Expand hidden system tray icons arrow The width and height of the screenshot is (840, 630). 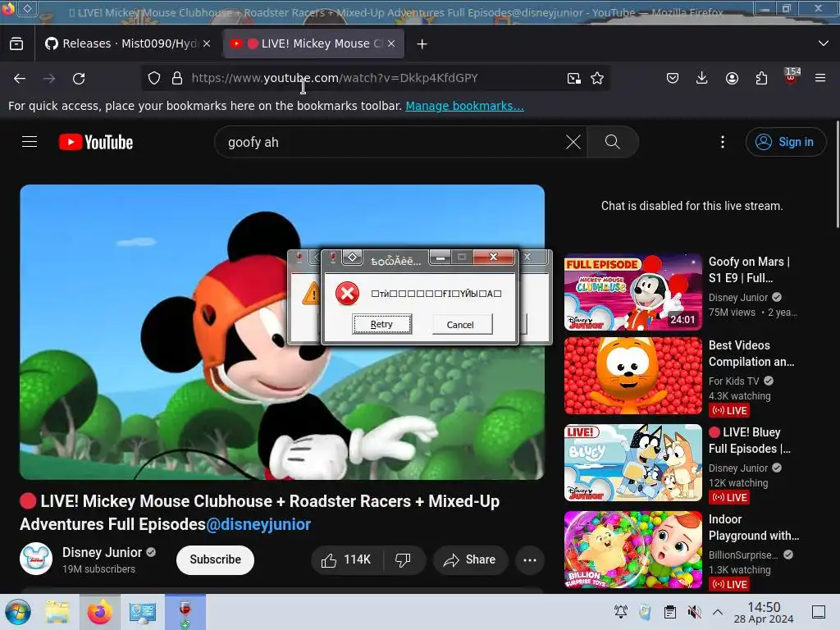point(718,612)
